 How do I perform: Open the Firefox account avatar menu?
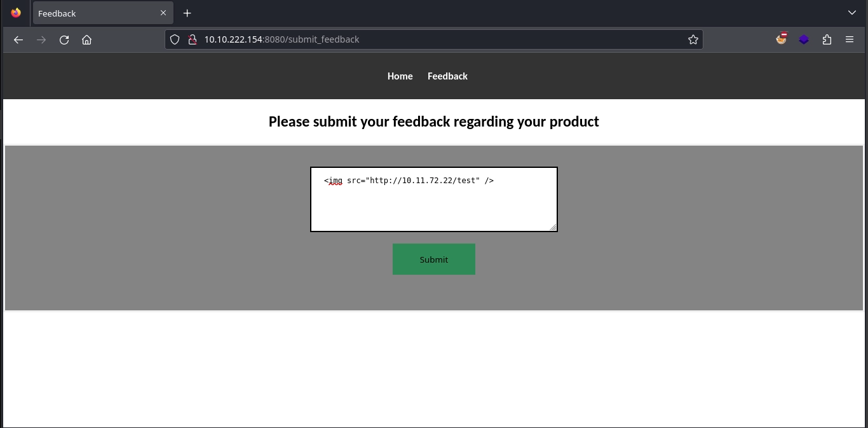(x=781, y=39)
